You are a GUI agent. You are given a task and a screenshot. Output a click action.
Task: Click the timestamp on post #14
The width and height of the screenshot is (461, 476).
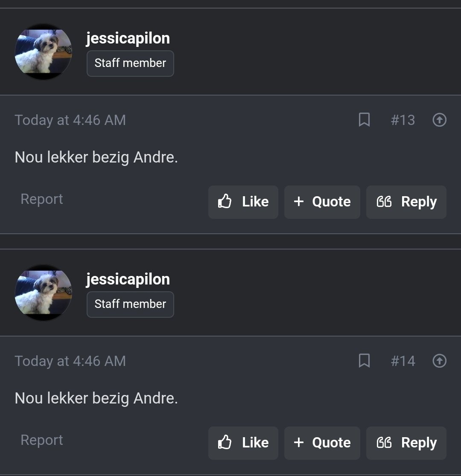pos(70,361)
